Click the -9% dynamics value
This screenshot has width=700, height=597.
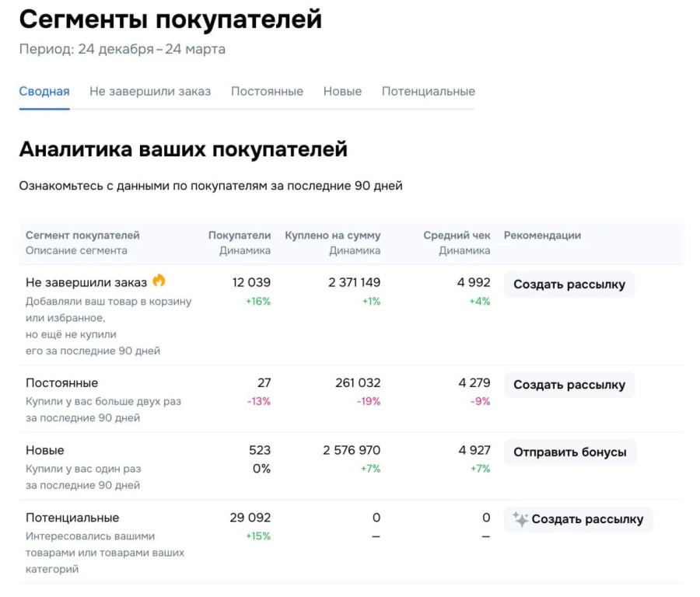point(480,402)
